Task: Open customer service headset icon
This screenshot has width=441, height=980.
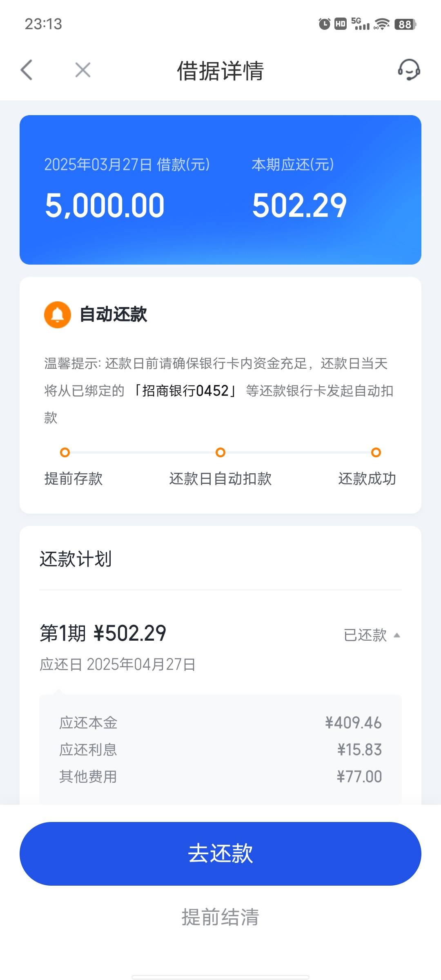Action: pos(409,70)
